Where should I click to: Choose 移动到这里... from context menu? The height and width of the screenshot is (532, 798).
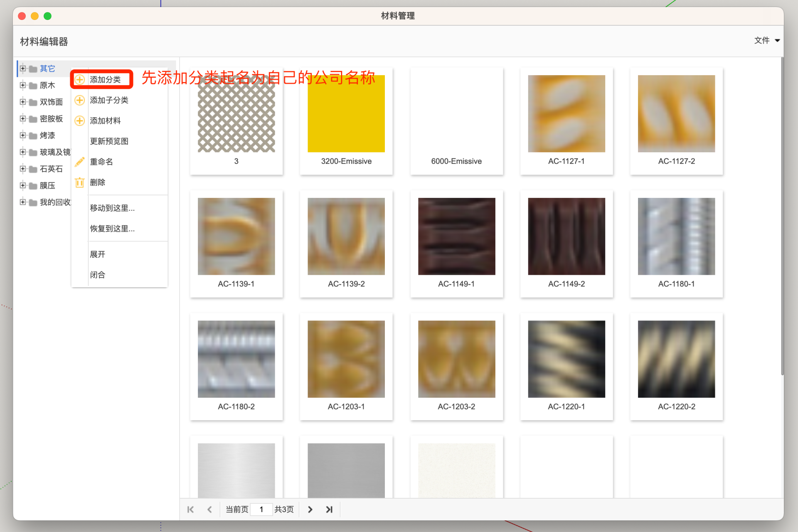[120, 208]
